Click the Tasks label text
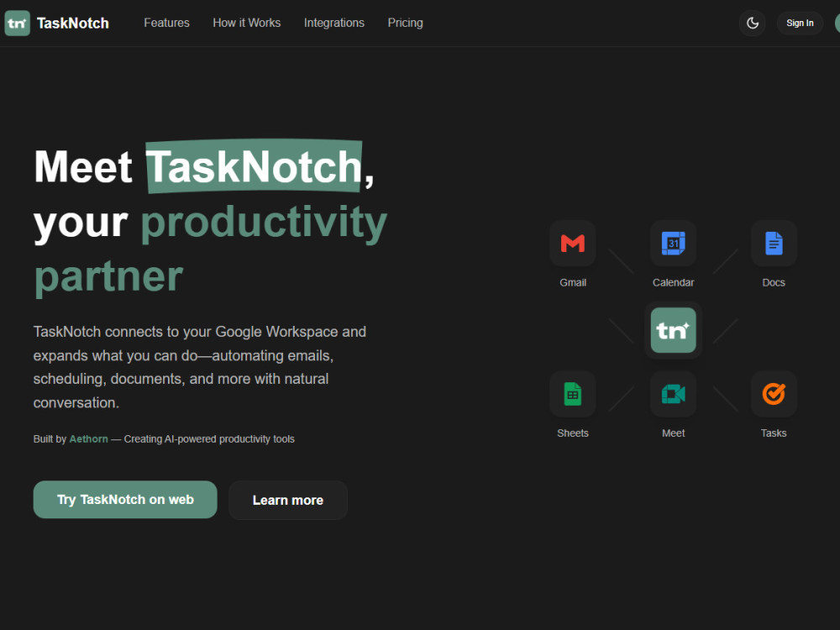This screenshot has width=840, height=630. pyautogui.click(x=774, y=433)
